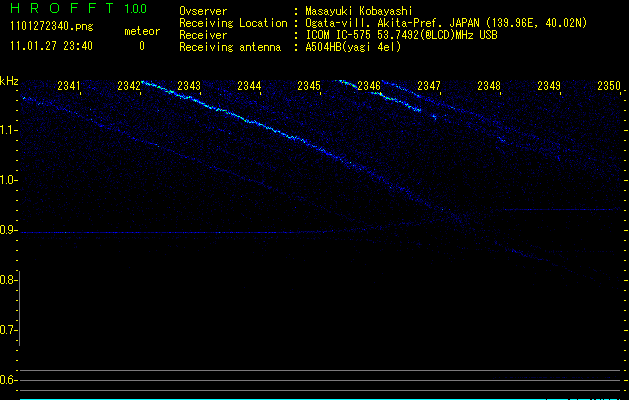
Task: Click time marker 2342
Action: (129, 86)
